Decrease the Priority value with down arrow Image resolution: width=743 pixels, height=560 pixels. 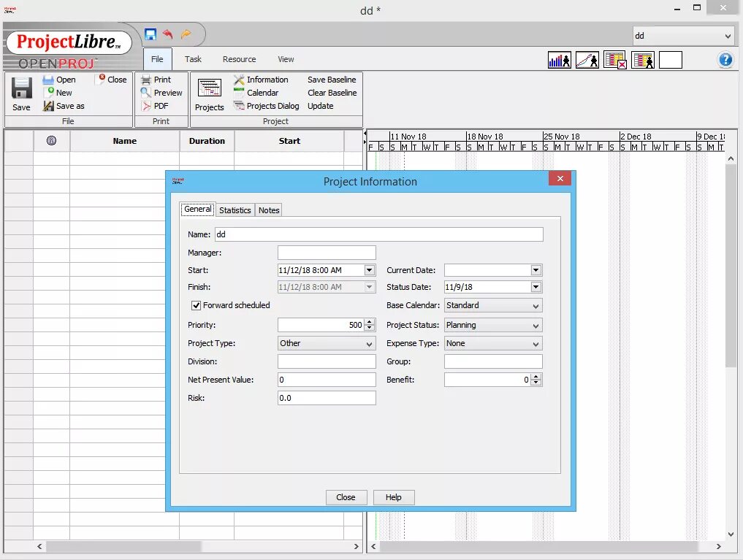pyautogui.click(x=370, y=328)
